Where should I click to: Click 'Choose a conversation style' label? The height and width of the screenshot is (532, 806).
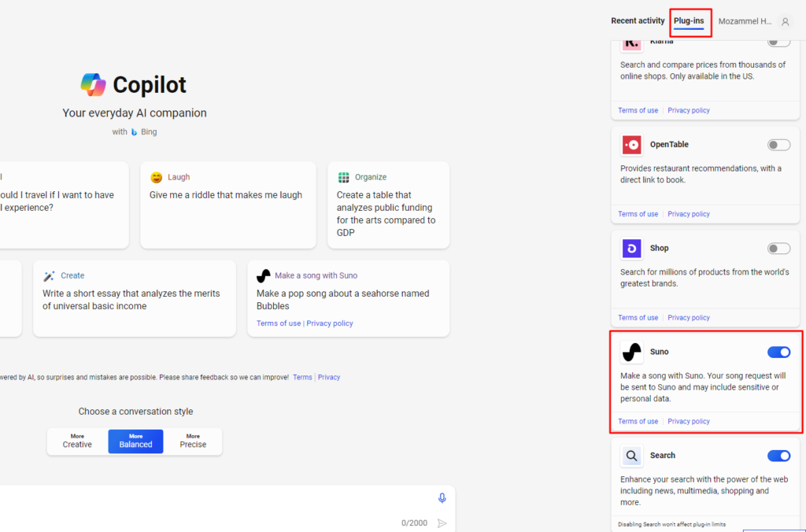(x=135, y=412)
